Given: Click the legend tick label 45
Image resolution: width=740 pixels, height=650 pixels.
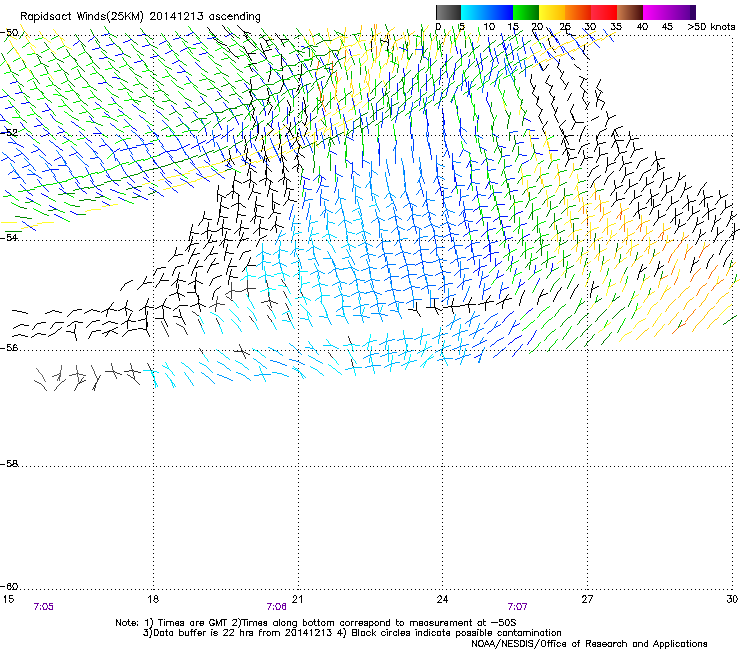Looking at the screenshot, I should (x=667, y=27).
